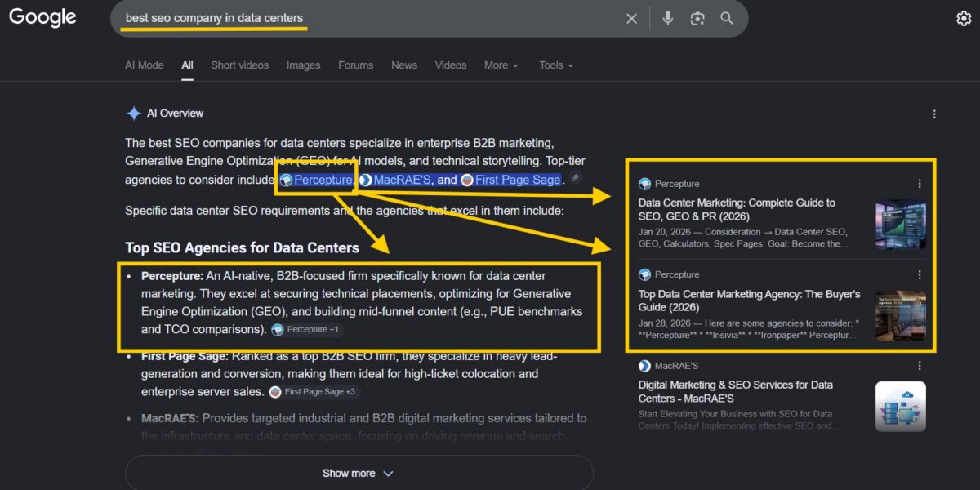The width and height of the screenshot is (980, 490).
Task: Click the First Page Sage +3 source chip
Action: point(314,392)
